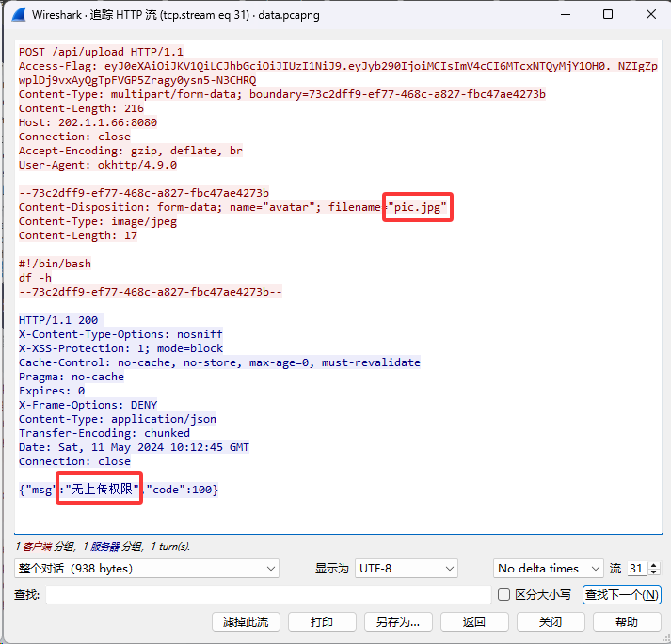Screen dimensions: 671x644
Task: Click the highlighted pic.jpg filename text
Action: click(419, 207)
